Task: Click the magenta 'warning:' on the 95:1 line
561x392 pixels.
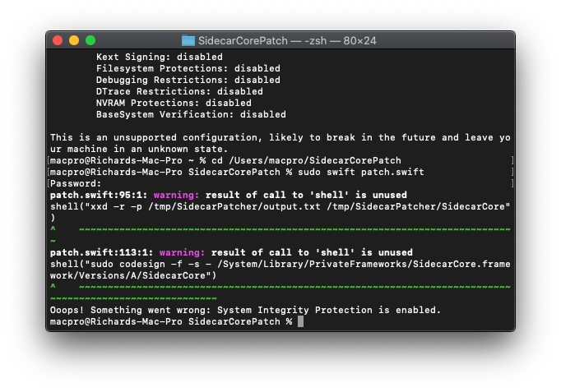Action: 176,195
